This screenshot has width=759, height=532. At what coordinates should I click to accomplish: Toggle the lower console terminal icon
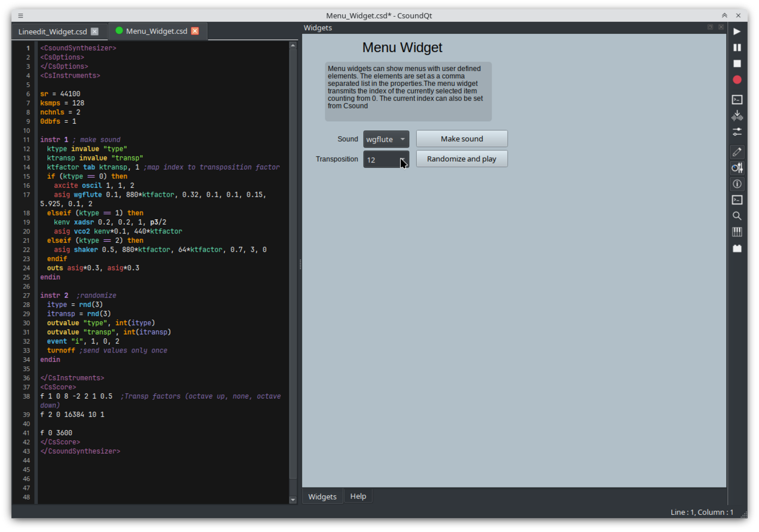point(737,200)
